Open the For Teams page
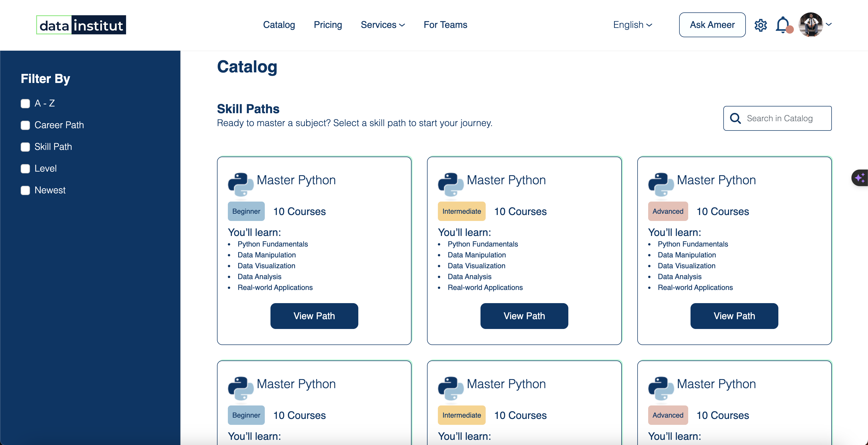868x445 pixels. click(x=445, y=25)
